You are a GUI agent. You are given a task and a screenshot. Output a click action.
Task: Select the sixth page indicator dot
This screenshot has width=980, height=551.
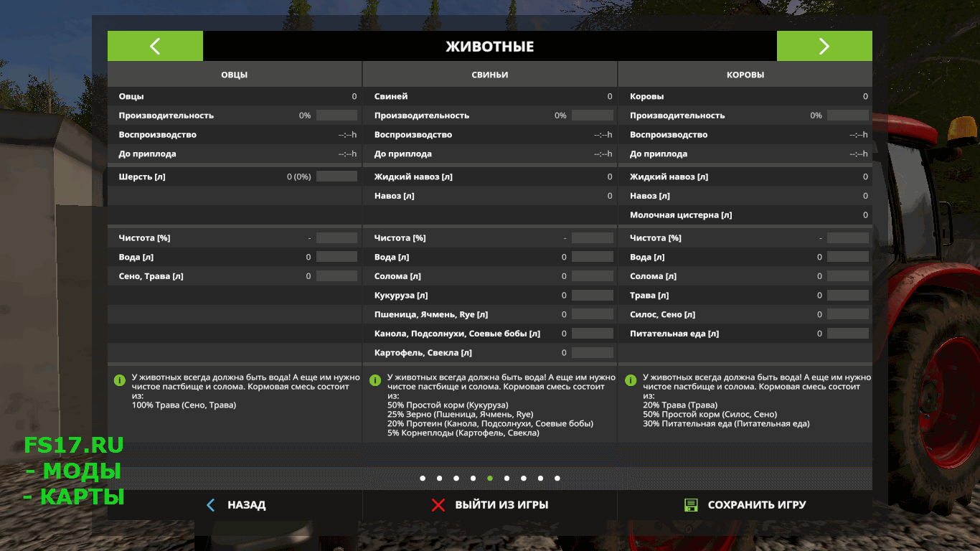point(507,478)
